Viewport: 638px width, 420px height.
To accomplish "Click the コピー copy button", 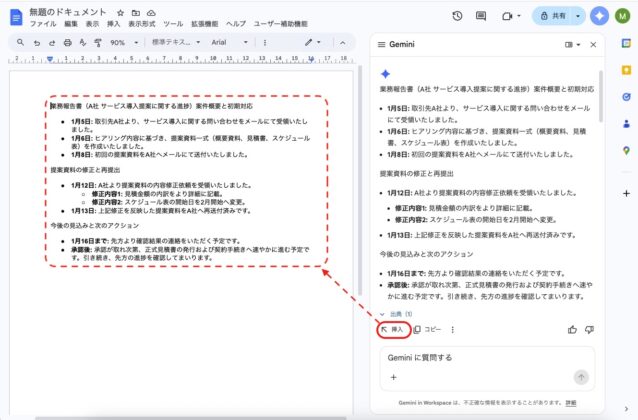I will click(x=427, y=330).
